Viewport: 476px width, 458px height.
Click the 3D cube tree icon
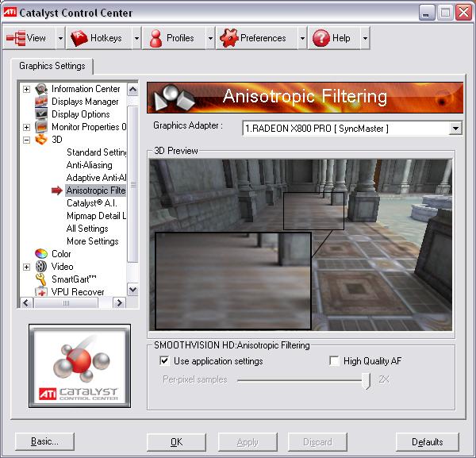point(41,140)
